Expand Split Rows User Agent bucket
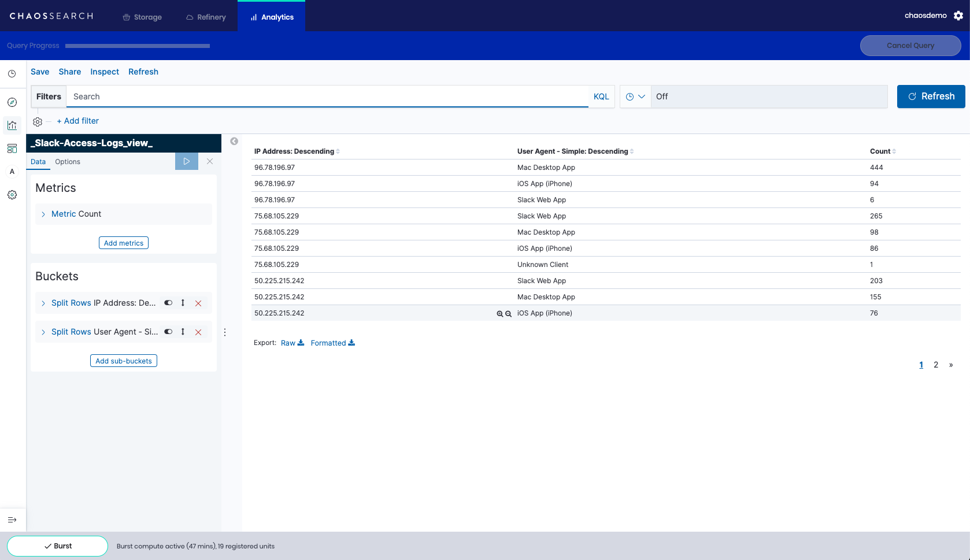This screenshot has height=560, width=970. click(43, 332)
